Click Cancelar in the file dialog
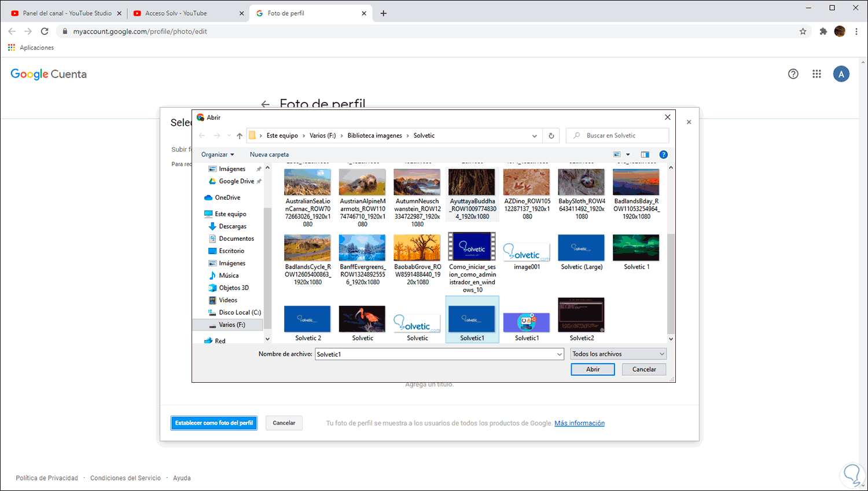Viewport: 868px width, 491px height. (x=644, y=369)
